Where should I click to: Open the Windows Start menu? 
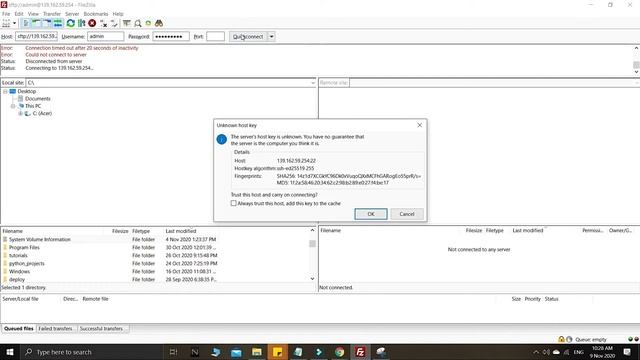[9, 352]
